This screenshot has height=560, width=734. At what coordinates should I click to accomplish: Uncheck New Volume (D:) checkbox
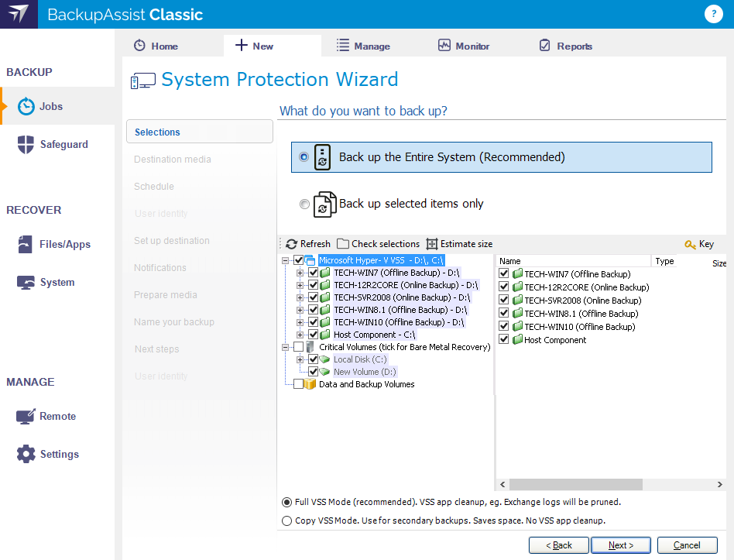tap(313, 372)
